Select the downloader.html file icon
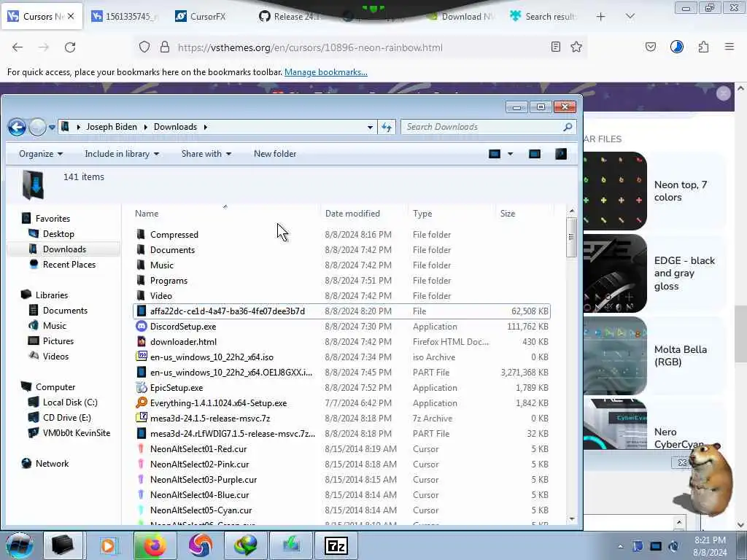The width and height of the screenshot is (747, 560). coord(141,341)
